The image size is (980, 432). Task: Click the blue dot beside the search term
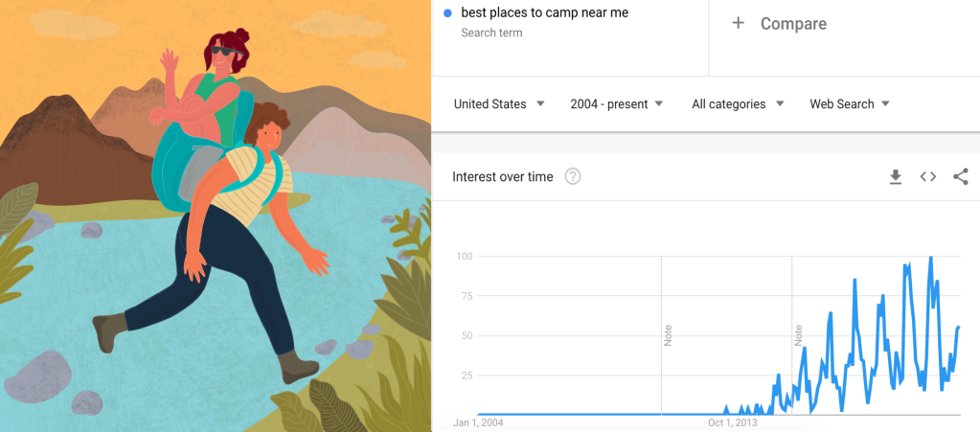[x=448, y=13]
